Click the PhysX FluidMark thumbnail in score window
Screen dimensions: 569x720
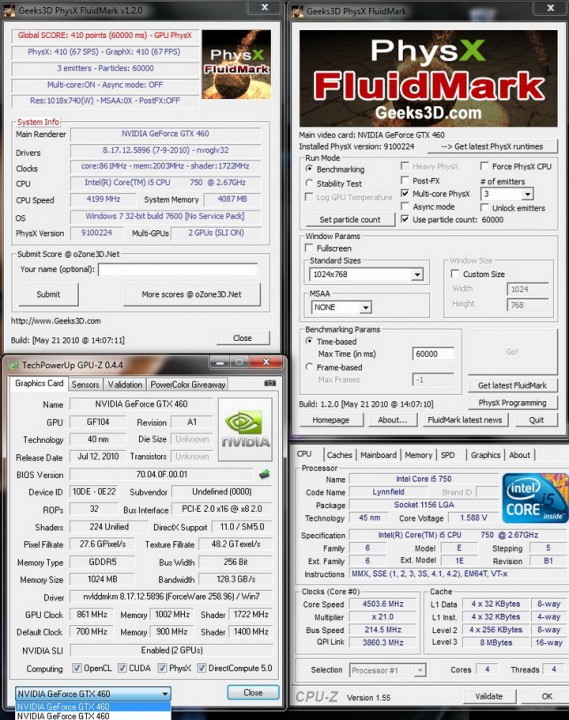click(x=237, y=64)
